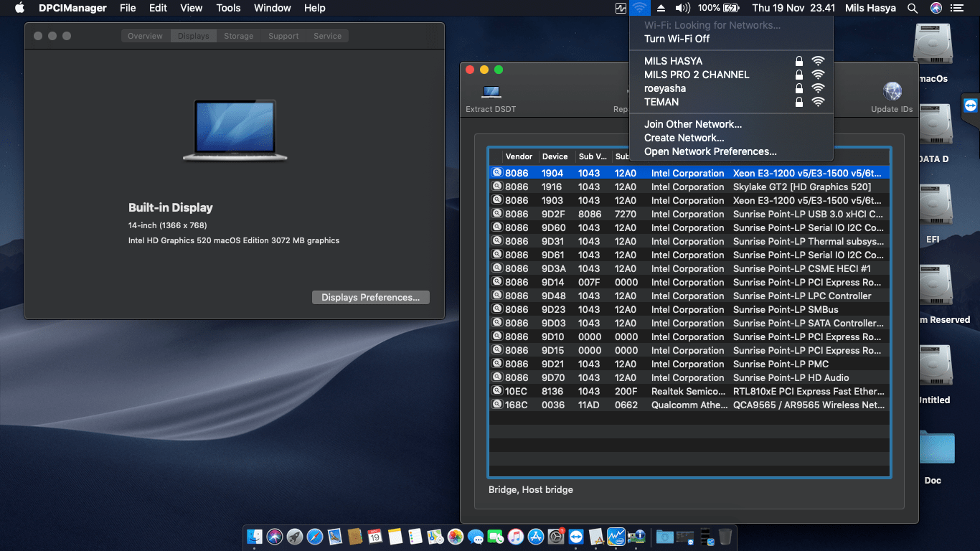The height and width of the screenshot is (551, 980).
Task: Click Displays Preferences... button
Action: pyautogui.click(x=370, y=297)
